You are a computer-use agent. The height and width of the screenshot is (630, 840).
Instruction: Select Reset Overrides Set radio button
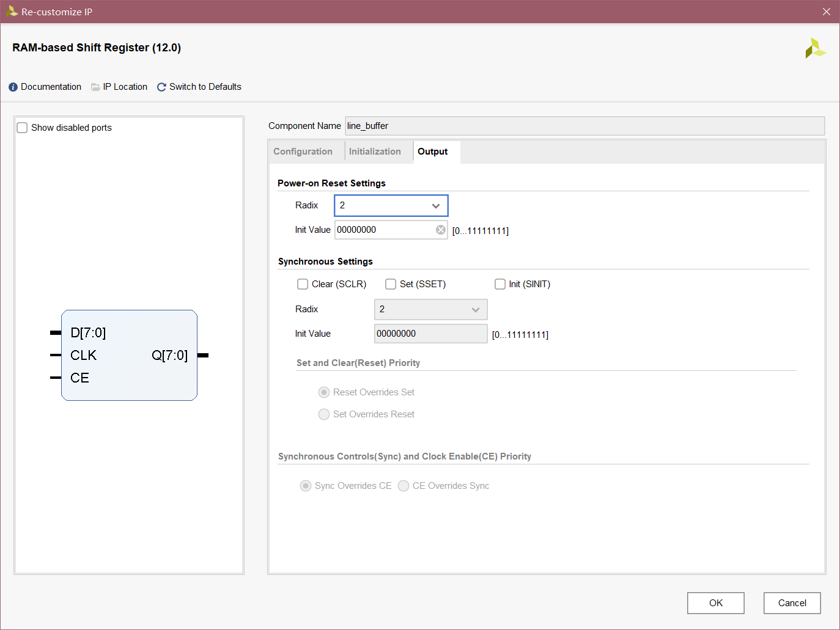coord(324,392)
